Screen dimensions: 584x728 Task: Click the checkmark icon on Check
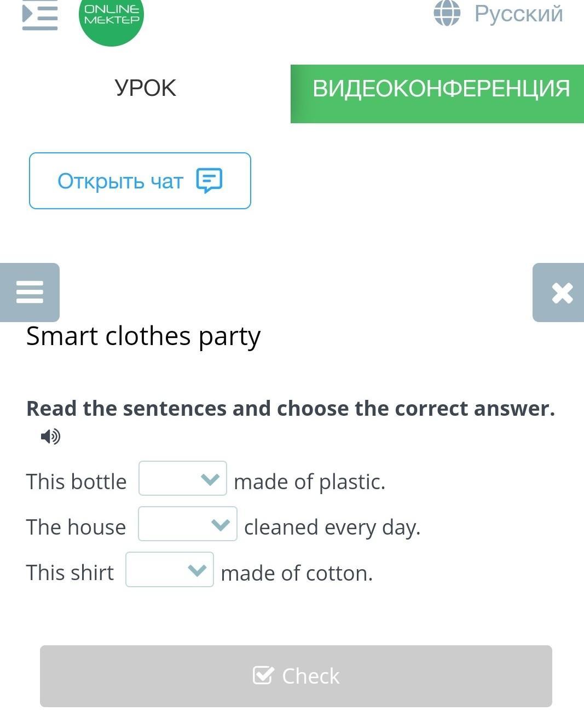click(263, 675)
